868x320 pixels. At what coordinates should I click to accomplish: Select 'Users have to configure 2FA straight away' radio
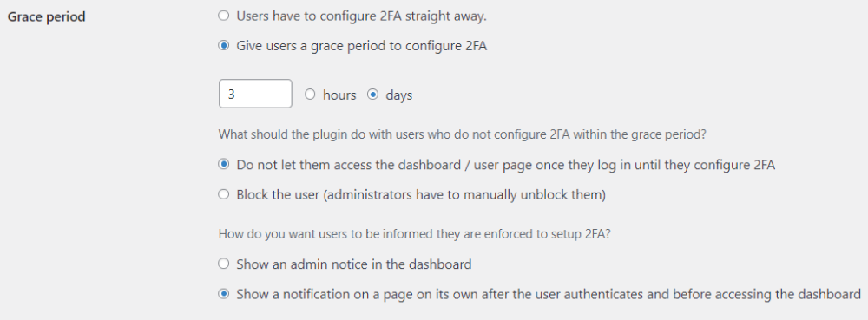pyautogui.click(x=224, y=16)
